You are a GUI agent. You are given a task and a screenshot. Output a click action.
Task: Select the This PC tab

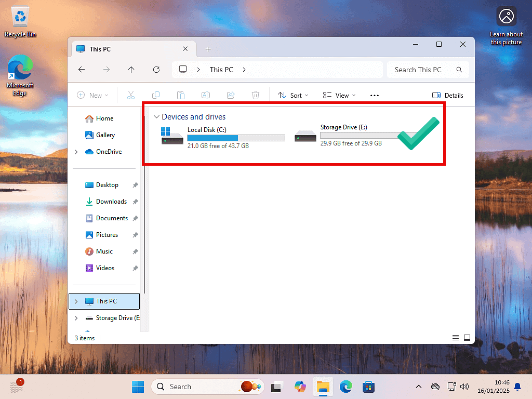101,49
